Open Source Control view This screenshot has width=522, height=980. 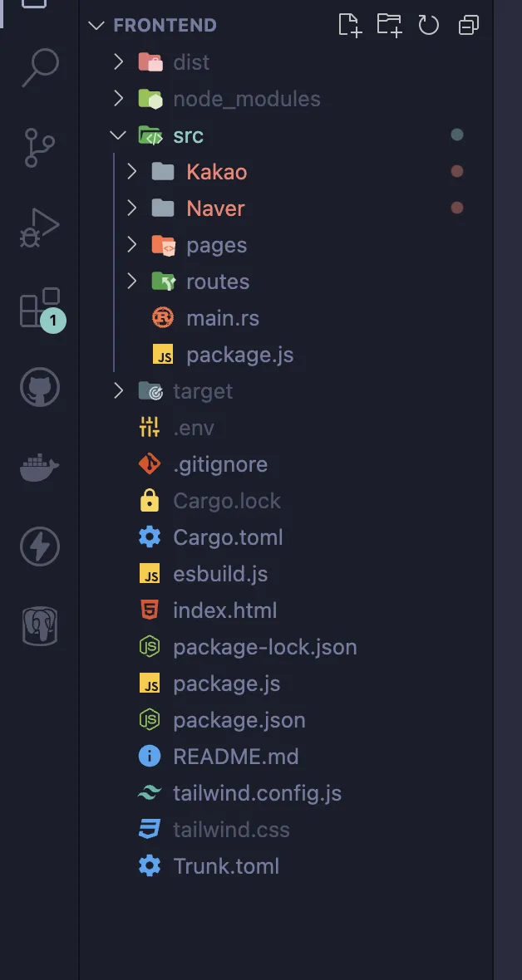40,148
